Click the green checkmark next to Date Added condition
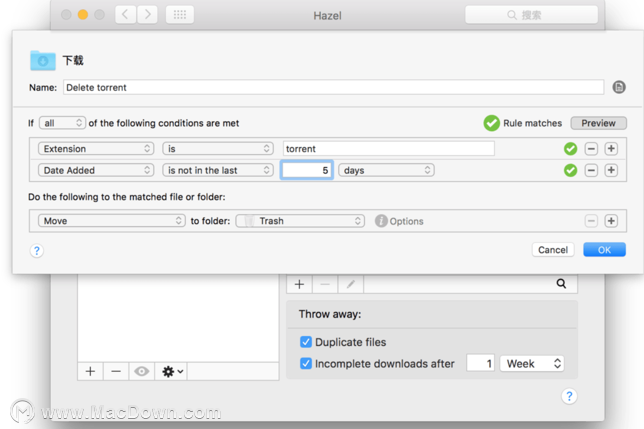The height and width of the screenshot is (429, 644). click(570, 170)
